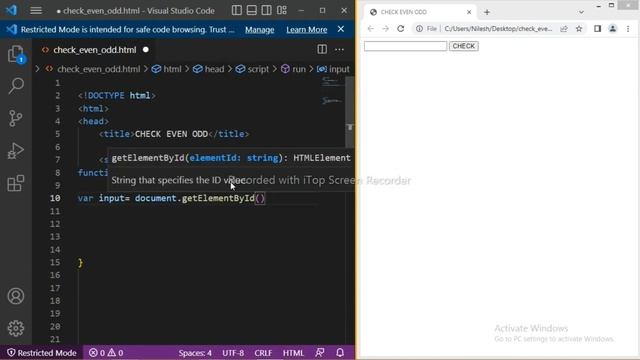Open the Search view in activity bar
This screenshot has width=640, height=360.
coord(16,86)
